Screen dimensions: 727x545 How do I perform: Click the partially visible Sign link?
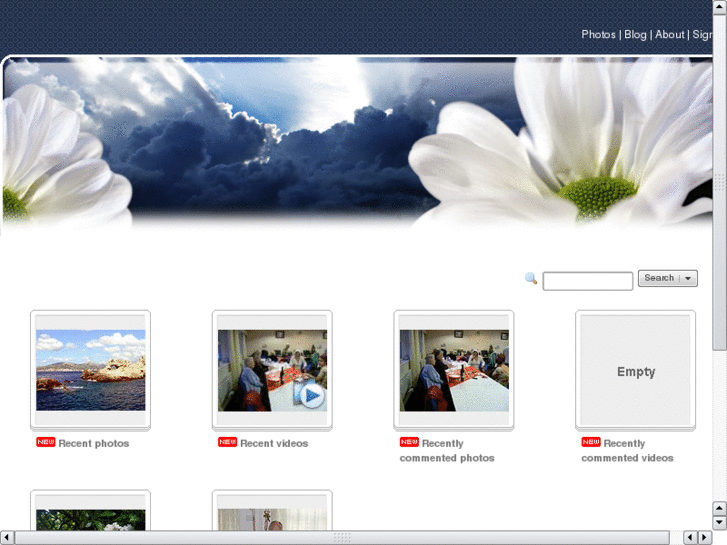(702, 35)
